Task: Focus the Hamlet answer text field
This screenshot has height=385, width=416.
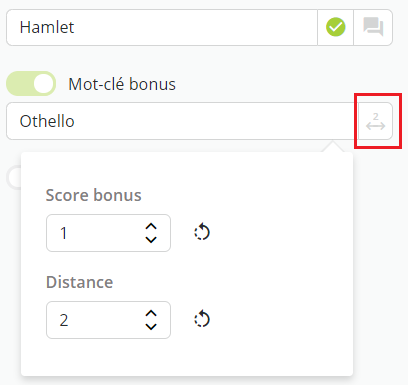Action: click(162, 27)
